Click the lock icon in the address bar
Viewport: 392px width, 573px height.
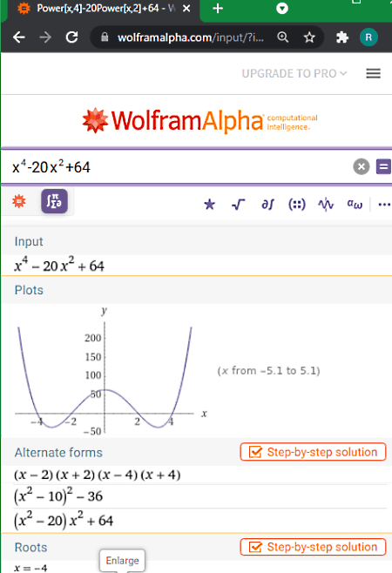[105, 37]
